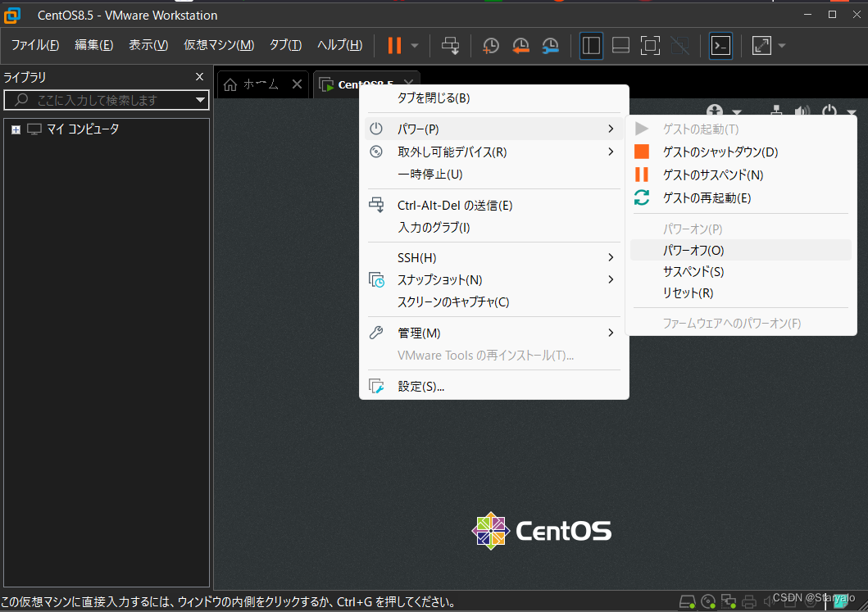Toggle the console view terminal icon
This screenshot has height=612, width=868.
click(720, 45)
